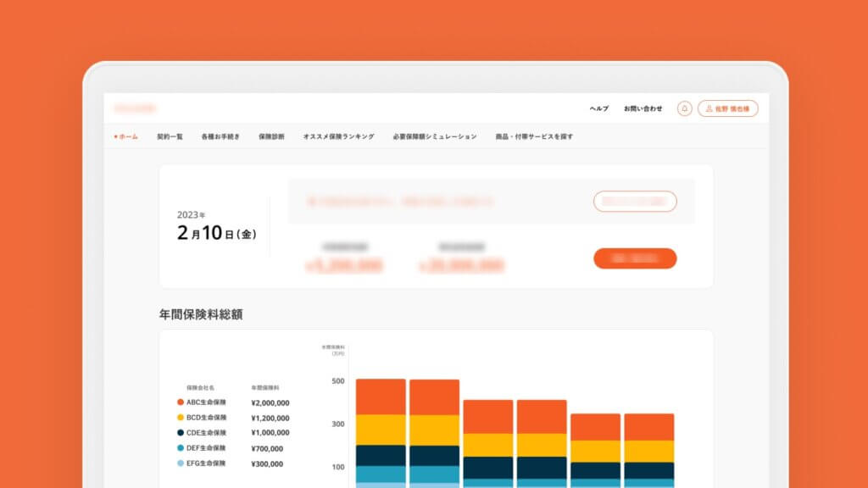The height and width of the screenshot is (488, 868).
Task: Click the orange filled button in the summary card
Action: click(x=635, y=258)
